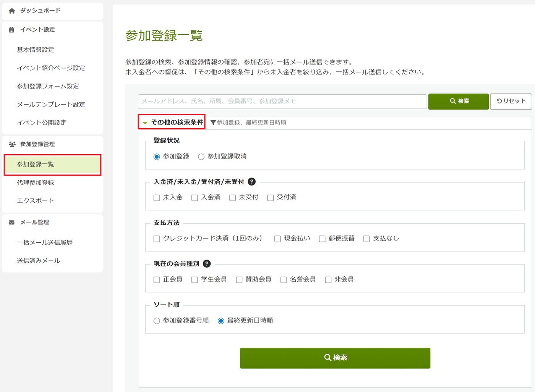This screenshot has width=535, height=392.
Task: Click the filter funnel icon beside 参加登録、最終更新日時順
Action: tap(213, 123)
